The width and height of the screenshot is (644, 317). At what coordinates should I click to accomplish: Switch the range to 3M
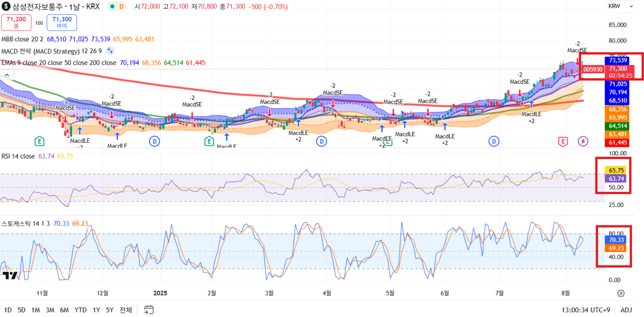(50, 310)
